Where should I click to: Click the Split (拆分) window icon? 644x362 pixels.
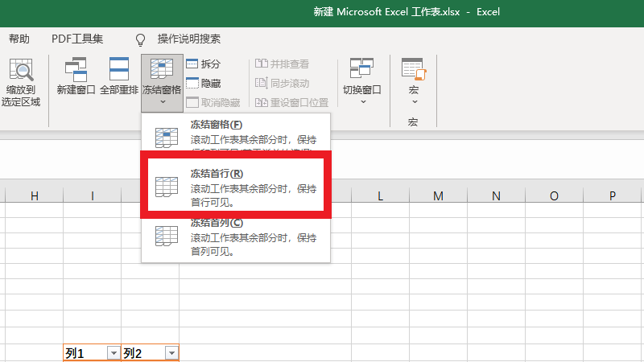(193, 64)
